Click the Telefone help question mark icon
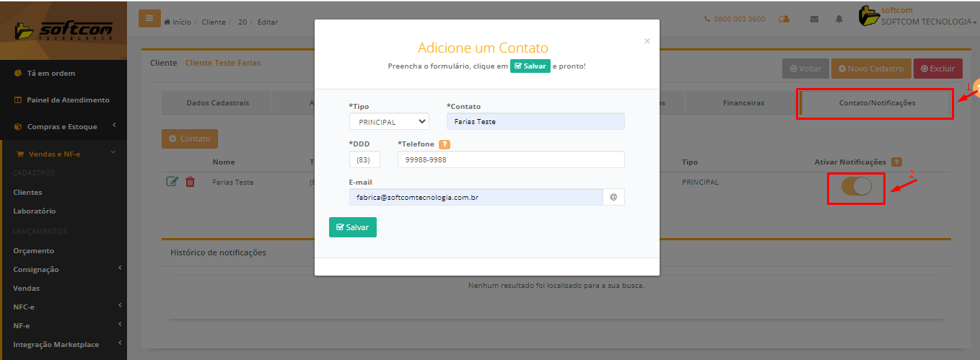980x360 pixels. point(445,144)
